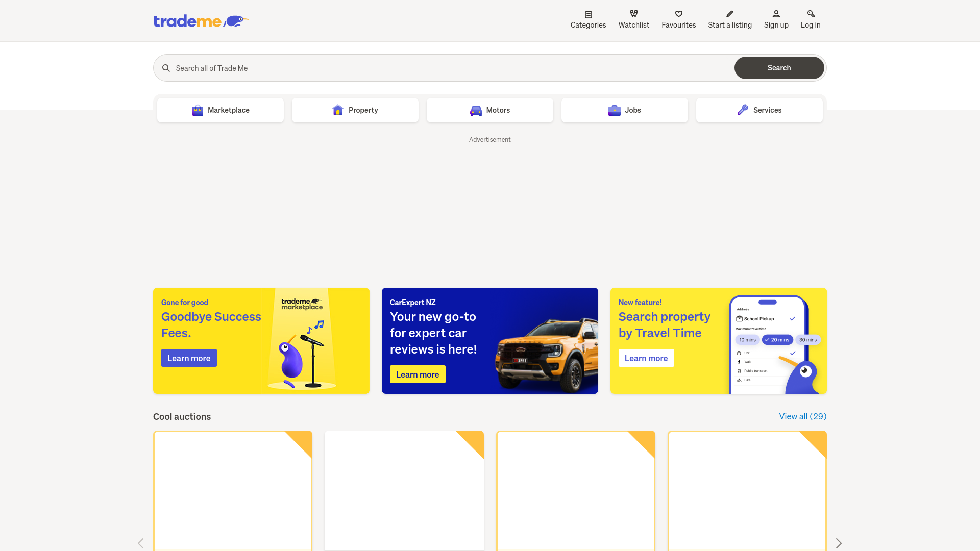The width and height of the screenshot is (980, 551).
Task: Open Favourites heart icon
Action: pos(679,14)
